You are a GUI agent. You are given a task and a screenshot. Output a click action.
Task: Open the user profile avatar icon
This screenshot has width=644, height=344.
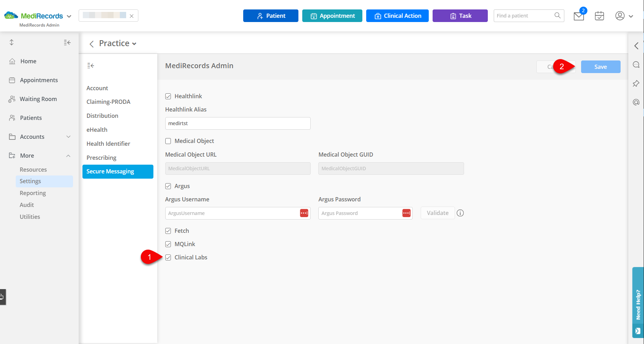click(x=620, y=16)
